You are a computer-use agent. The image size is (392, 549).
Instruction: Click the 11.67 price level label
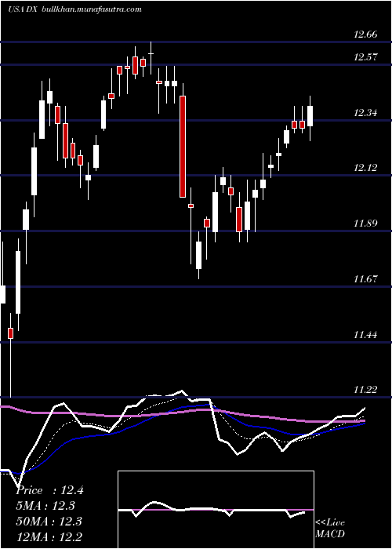[365, 279]
